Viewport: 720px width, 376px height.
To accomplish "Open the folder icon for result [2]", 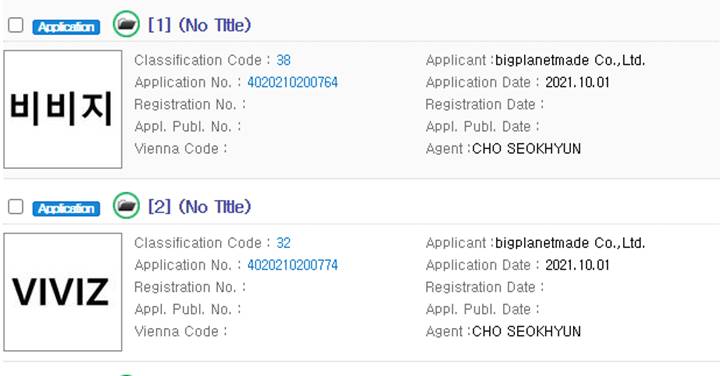I will point(126,206).
